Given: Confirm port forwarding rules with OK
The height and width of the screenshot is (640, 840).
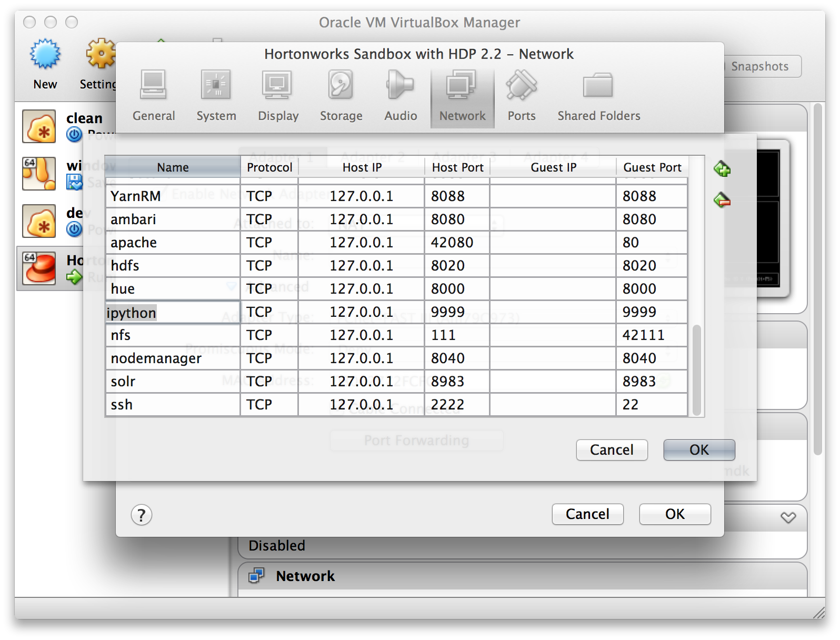Looking at the screenshot, I should coord(699,450).
